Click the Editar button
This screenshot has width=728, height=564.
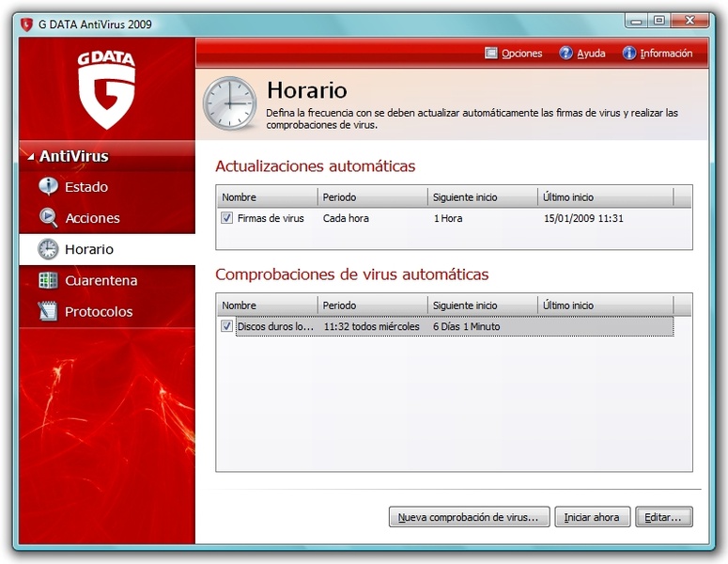[x=664, y=517]
